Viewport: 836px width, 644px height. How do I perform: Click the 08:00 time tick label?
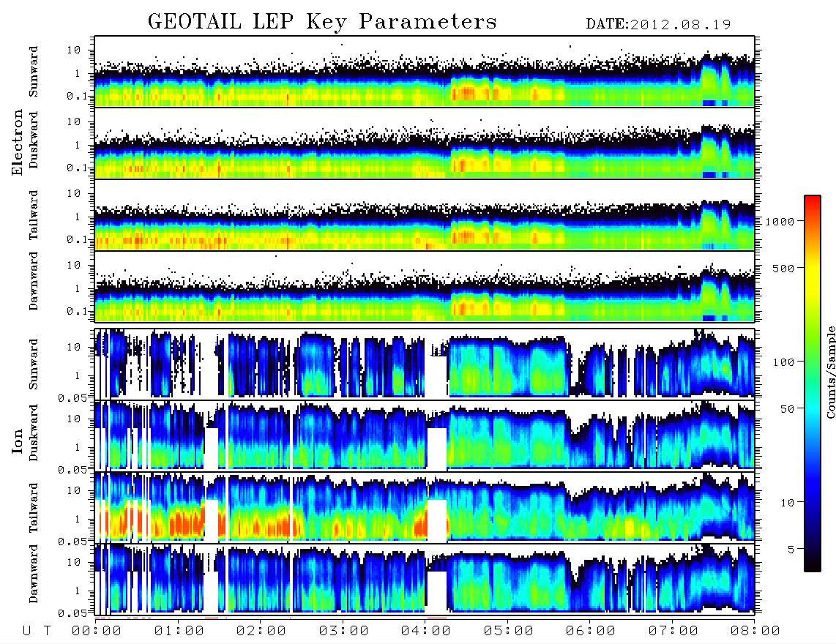coord(755,632)
